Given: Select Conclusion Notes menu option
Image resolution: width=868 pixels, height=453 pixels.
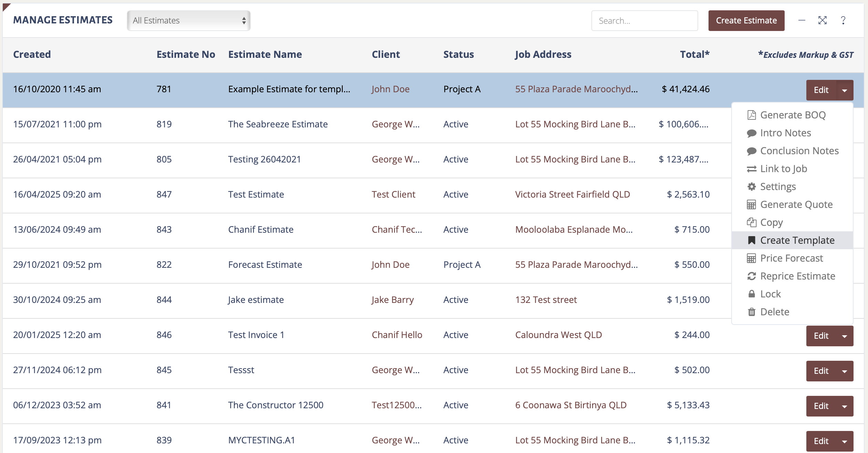Looking at the screenshot, I should pos(799,151).
